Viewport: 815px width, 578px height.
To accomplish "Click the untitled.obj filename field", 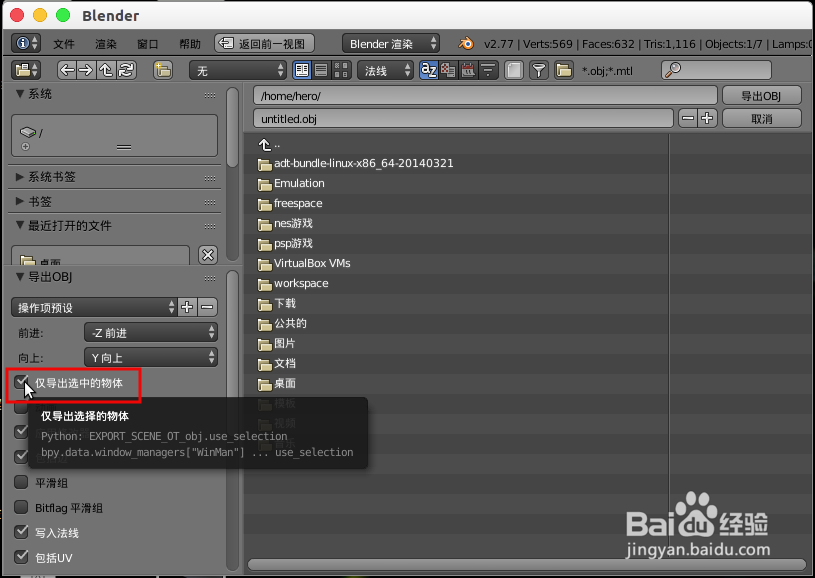I will tap(463, 119).
